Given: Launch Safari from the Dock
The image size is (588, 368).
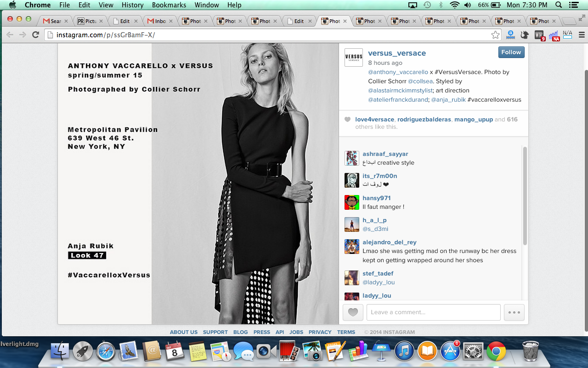Looking at the screenshot, I should tap(107, 352).
